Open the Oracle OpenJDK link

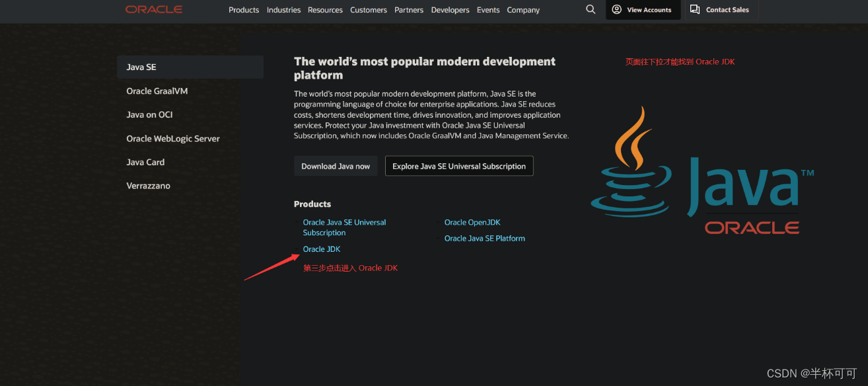tap(472, 223)
